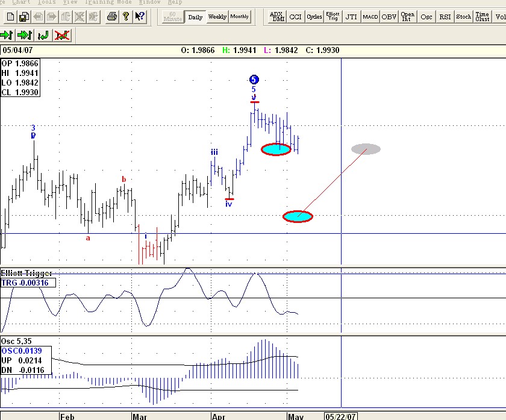
Task: Select the 60 Minute timeframe
Action: (172, 17)
